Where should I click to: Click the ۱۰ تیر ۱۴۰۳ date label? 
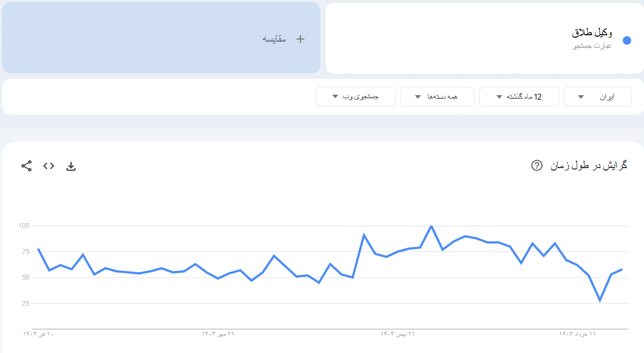click(x=38, y=334)
